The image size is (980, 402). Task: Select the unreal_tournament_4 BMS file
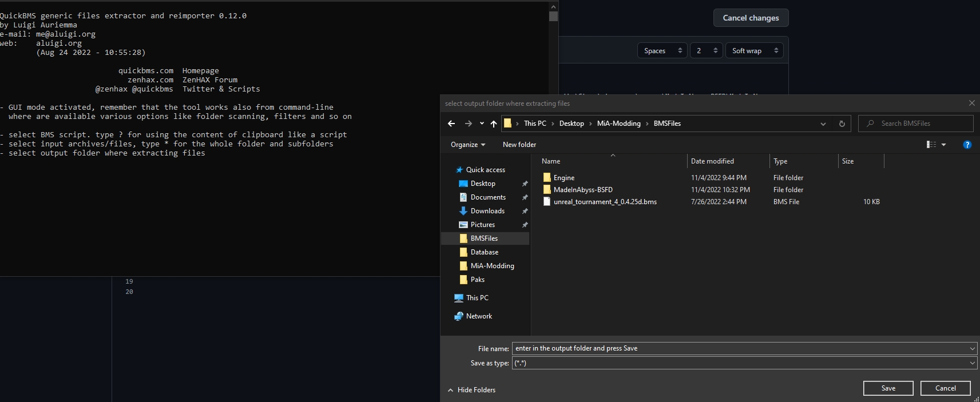point(605,202)
